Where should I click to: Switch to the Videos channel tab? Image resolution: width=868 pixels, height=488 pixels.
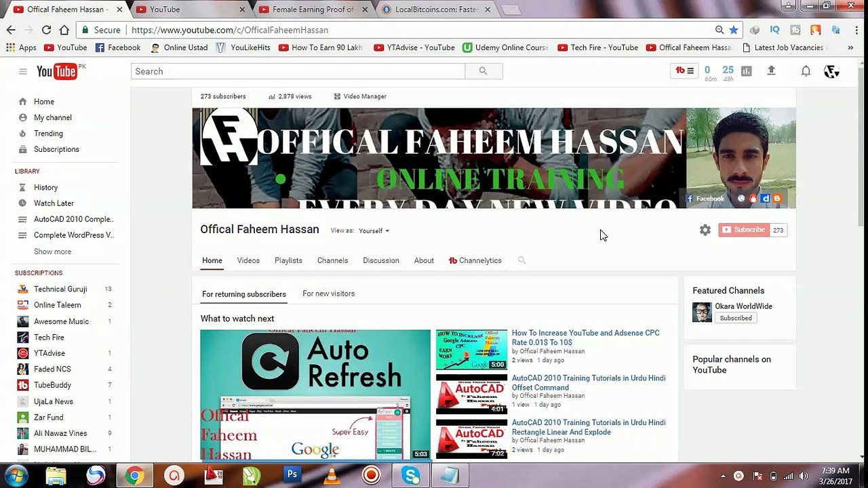248,260
